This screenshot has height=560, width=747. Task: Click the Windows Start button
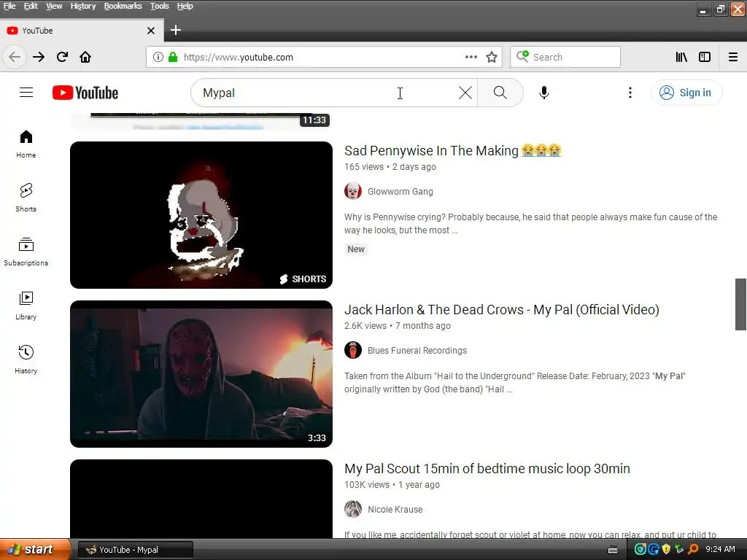pos(35,550)
